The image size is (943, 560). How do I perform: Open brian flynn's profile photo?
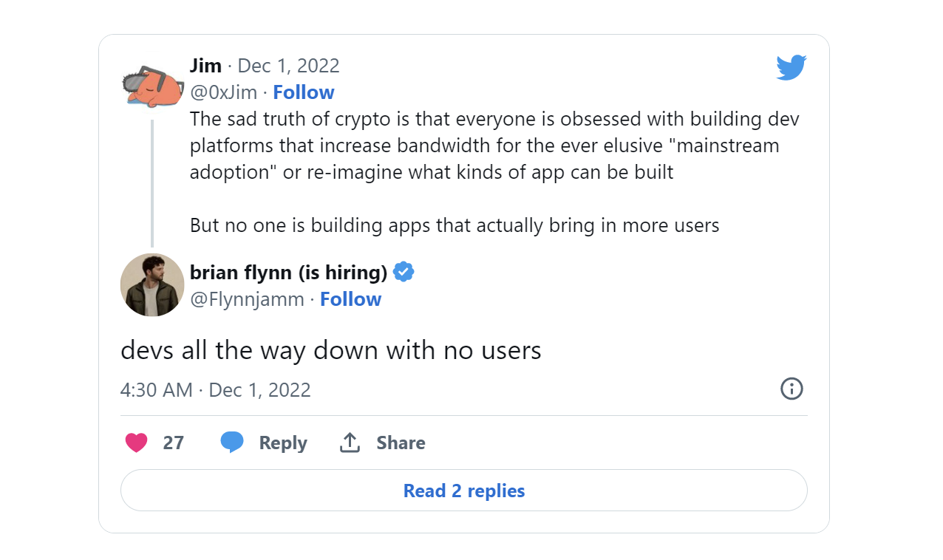(x=152, y=285)
